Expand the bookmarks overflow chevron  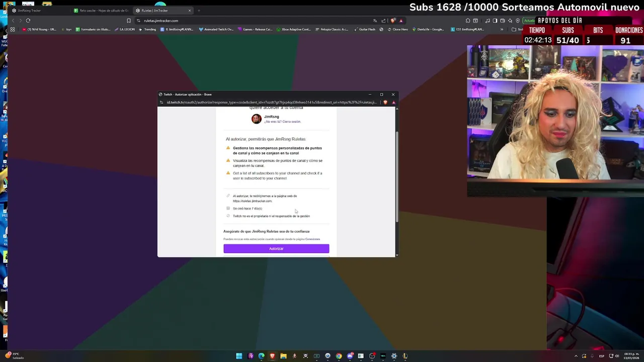(x=502, y=29)
